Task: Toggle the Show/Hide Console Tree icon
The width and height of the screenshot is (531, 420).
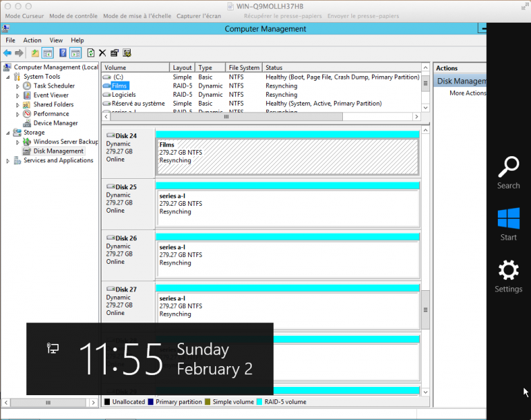Action: pyautogui.click(x=48, y=52)
